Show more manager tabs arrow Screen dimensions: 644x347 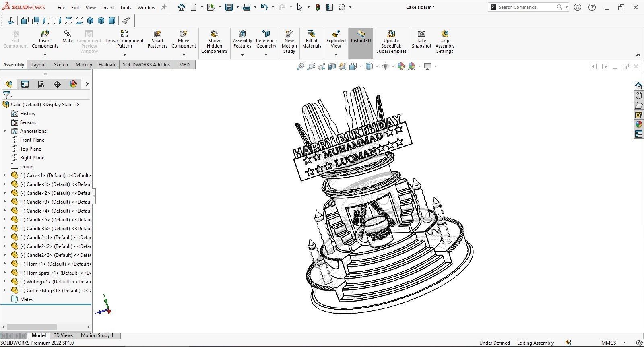coord(87,84)
